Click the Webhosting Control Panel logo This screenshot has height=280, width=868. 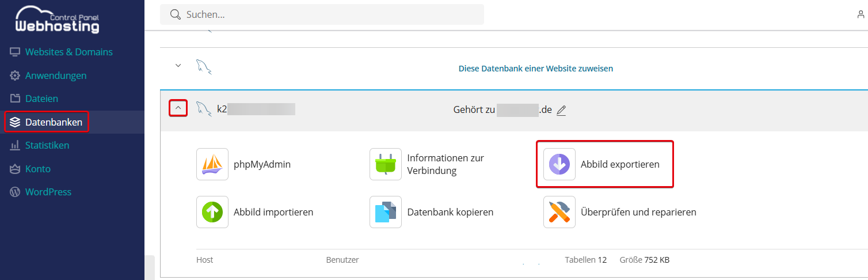pos(57,20)
